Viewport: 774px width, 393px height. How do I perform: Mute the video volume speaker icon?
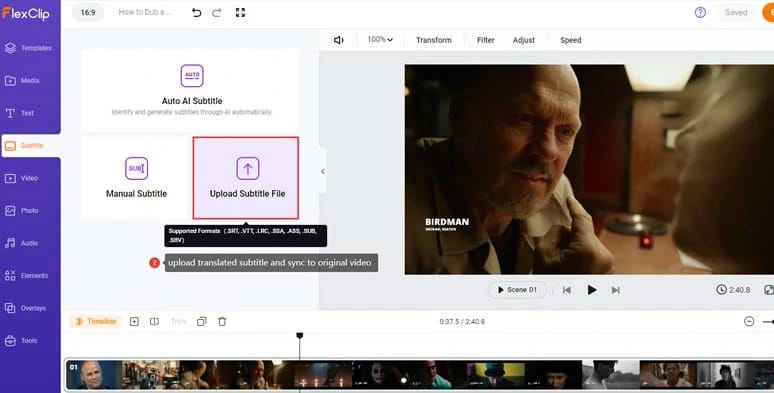coord(339,40)
